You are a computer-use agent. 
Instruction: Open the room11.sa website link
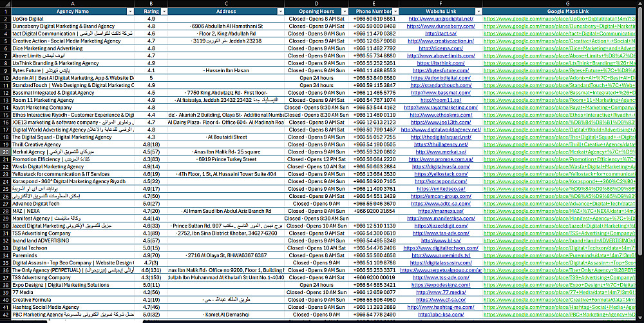click(x=440, y=101)
